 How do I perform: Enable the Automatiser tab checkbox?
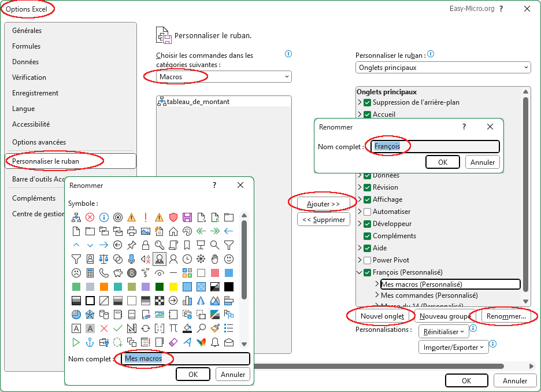point(367,212)
